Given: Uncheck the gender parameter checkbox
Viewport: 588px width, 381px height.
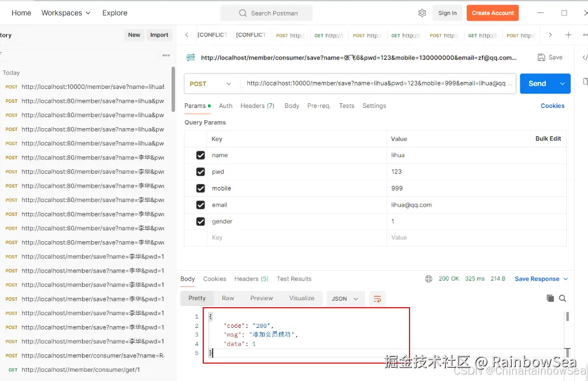Looking at the screenshot, I should pos(200,222).
